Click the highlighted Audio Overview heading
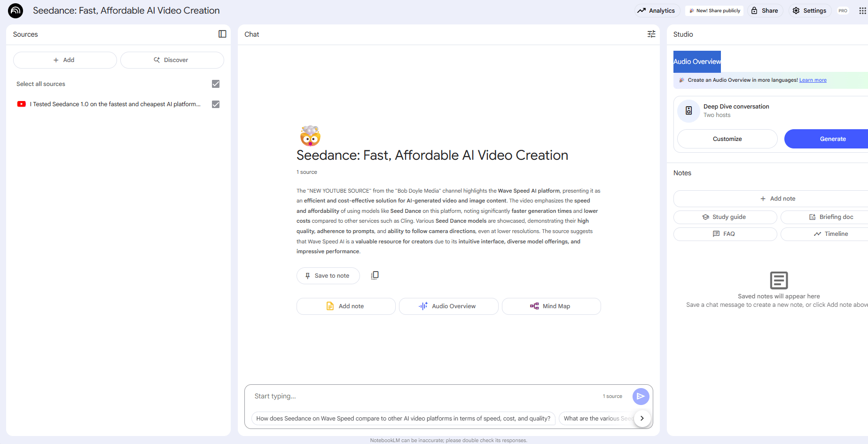This screenshot has width=868, height=444. [x=697, y=62]
